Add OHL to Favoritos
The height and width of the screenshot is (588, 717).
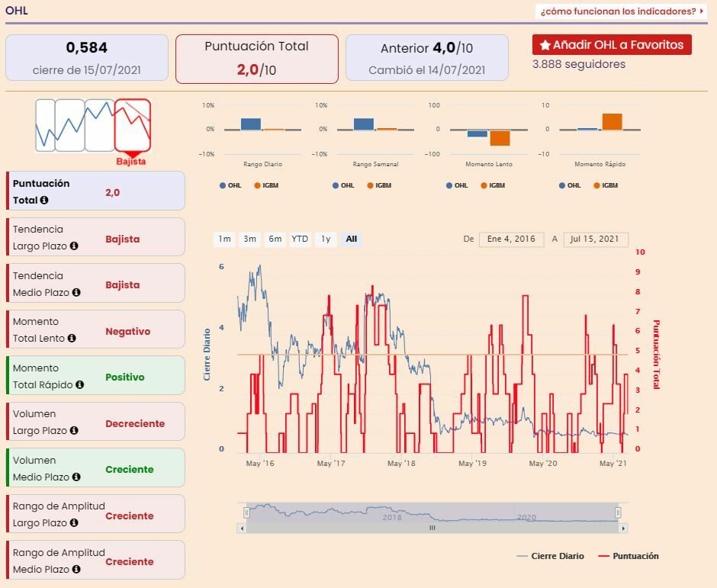[612, 45]
